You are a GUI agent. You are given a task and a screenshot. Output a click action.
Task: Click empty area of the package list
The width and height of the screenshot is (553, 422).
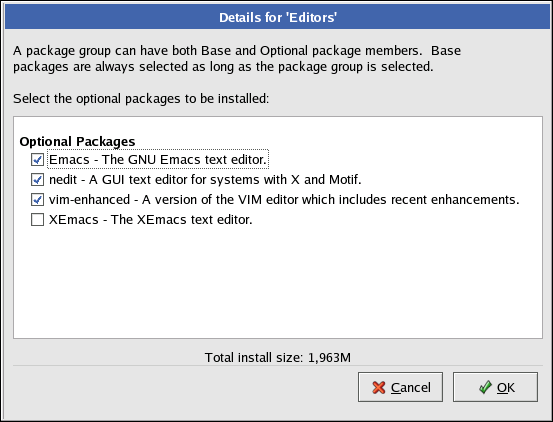(278, 282)
